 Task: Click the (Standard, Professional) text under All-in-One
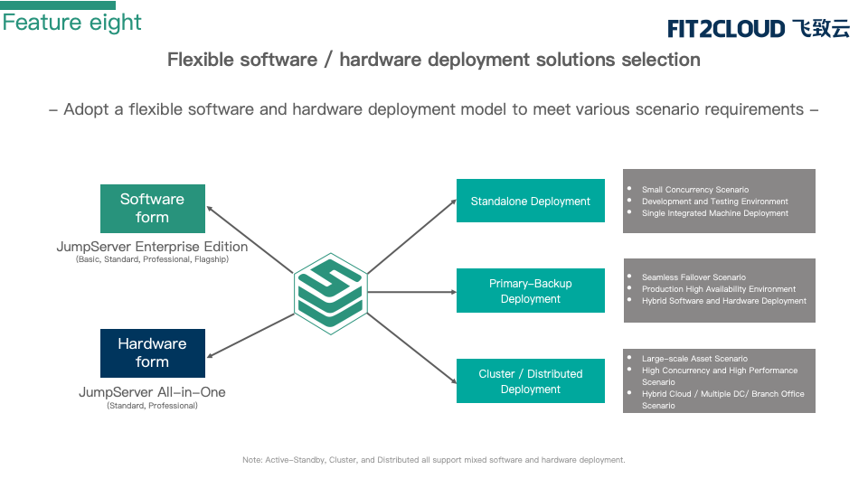pos(152,406)
